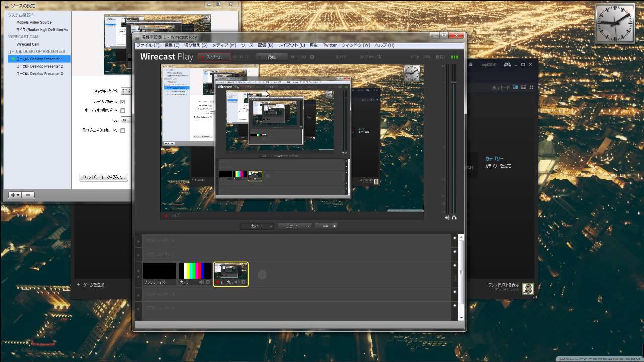Image resolution: width=644 pixels, height=362 pixels.
Task: Toggle visibility dot of fourth master layer
Action: click(454, 292)
